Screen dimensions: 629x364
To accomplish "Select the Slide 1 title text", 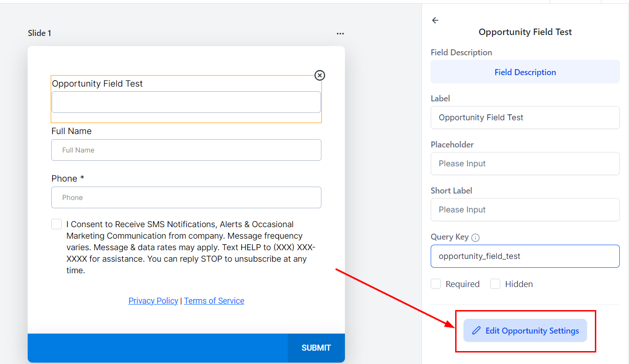I will pos(40,33).
